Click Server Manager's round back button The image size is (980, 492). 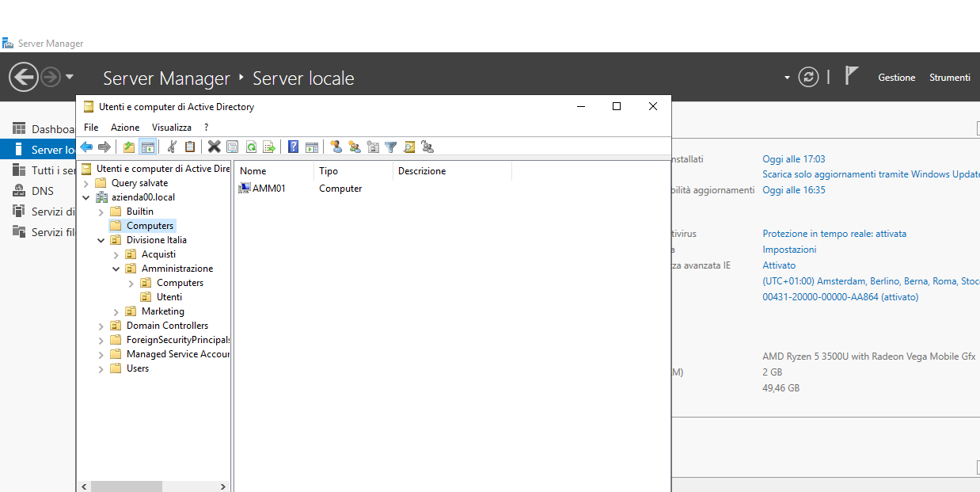[x=24, y=77]
